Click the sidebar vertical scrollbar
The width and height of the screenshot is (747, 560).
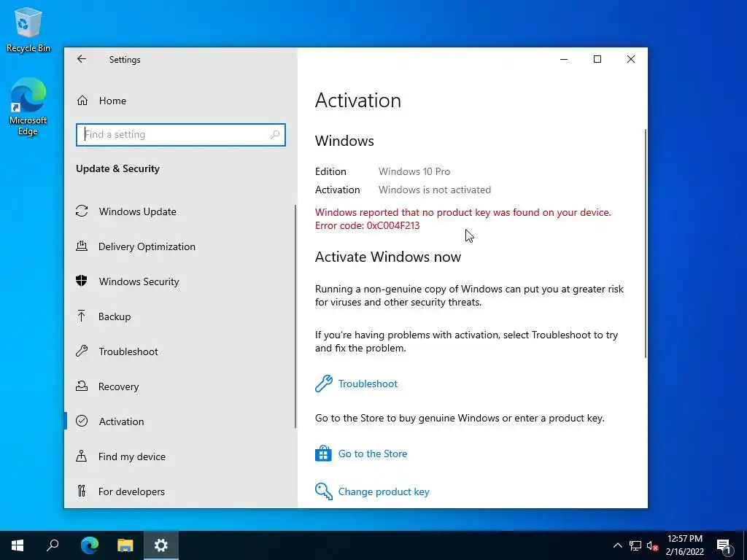click(x=295, y=316)
